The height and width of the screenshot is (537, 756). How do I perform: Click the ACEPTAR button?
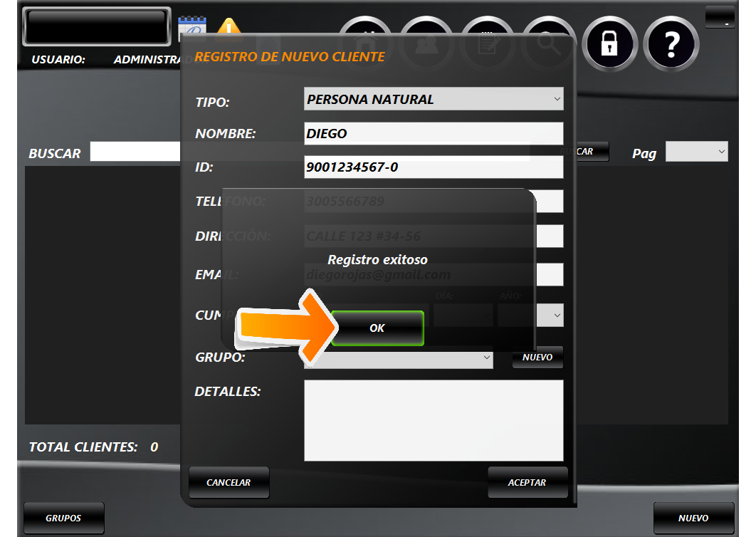(527, 483)
